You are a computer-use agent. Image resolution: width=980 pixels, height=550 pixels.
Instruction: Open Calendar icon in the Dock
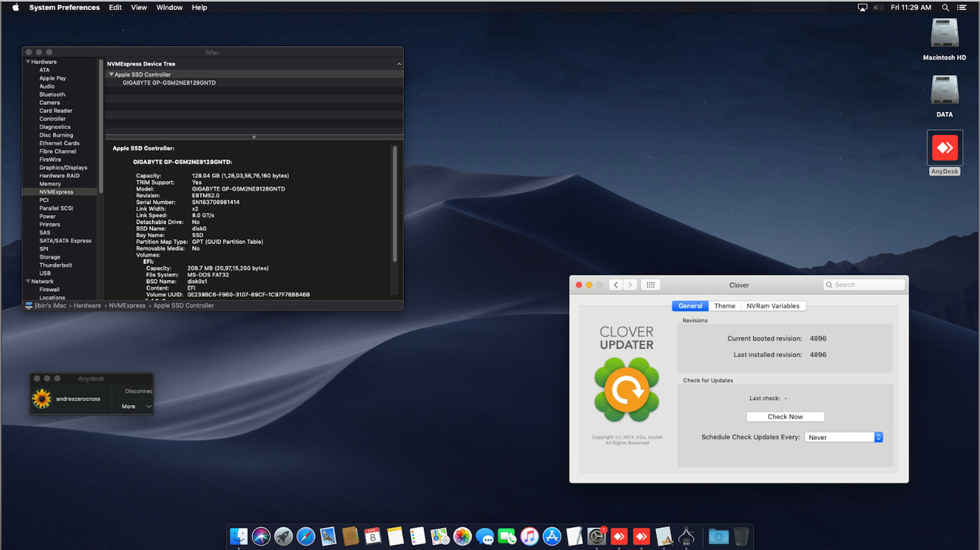click(372, 536)
